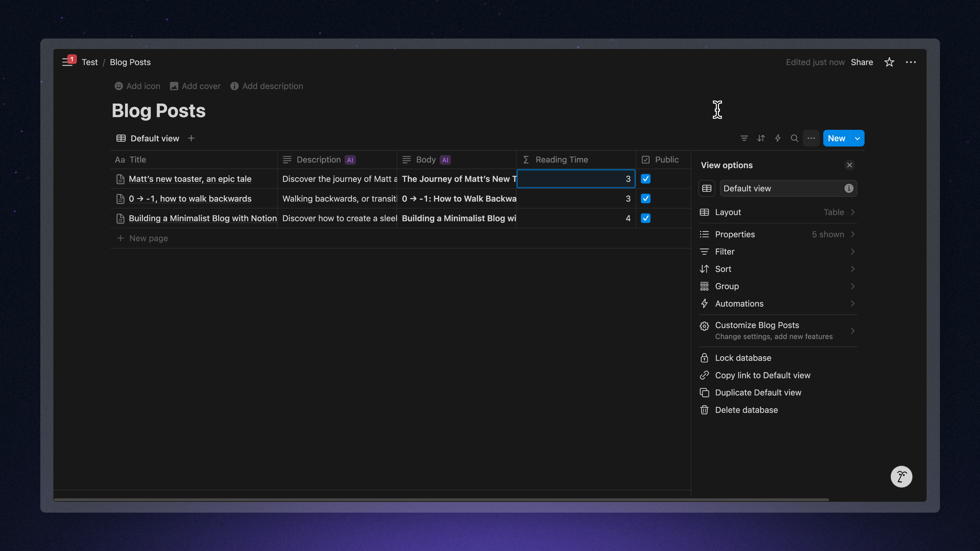Click Description cell starting Walking backwards

coord(337,199)
